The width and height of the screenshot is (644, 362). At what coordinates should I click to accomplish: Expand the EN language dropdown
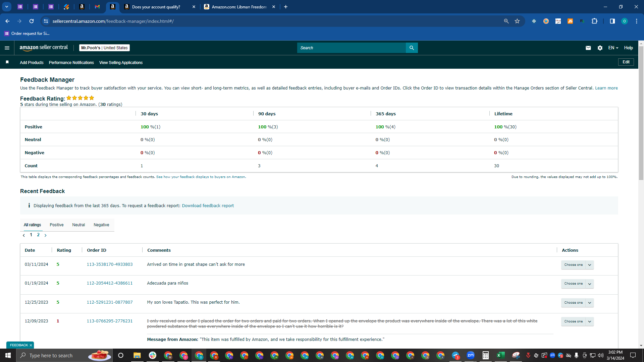pos(613,48)
